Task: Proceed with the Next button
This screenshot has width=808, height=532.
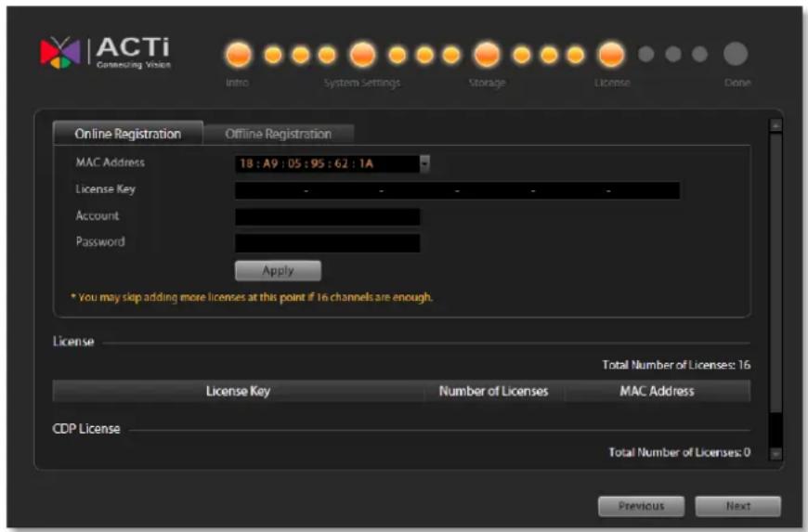Action: (x=738, y=506)
